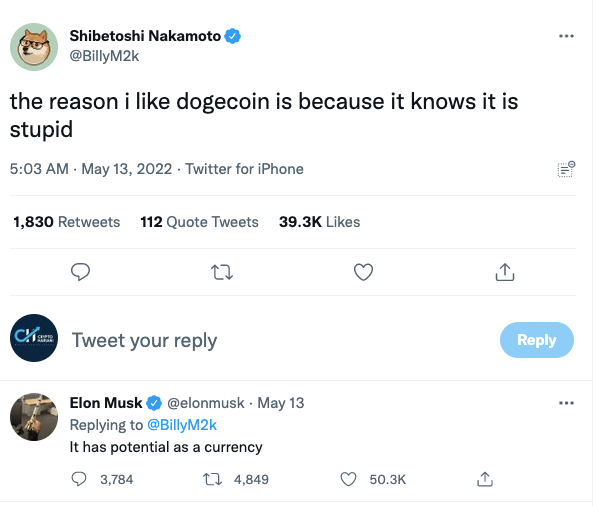
Task: Open the Twitter for iPhone source link
Action: (244, 169)
